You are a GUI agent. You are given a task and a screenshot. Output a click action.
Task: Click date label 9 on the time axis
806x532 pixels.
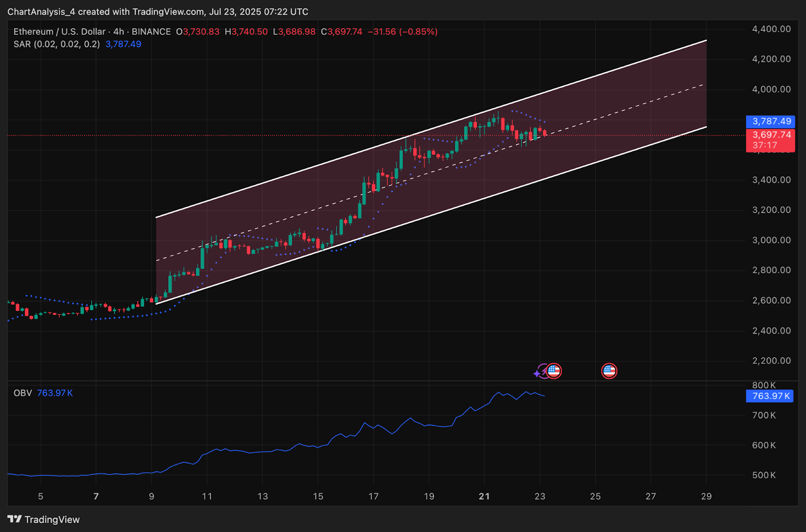(x=152, y=497)
